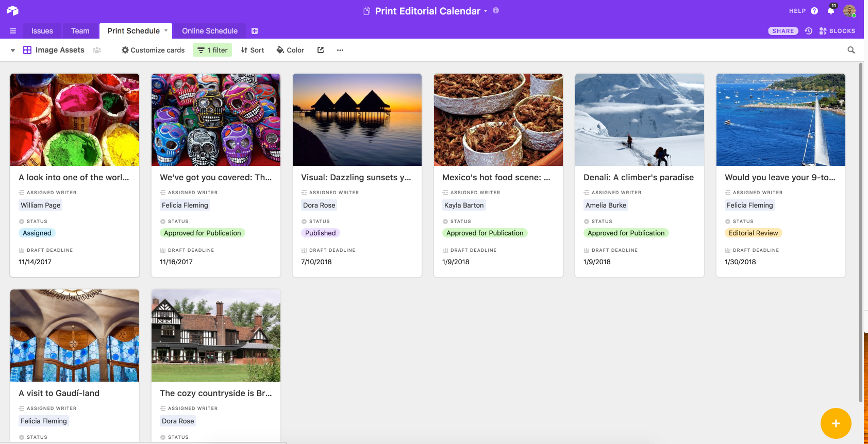Click the Assigned status tag
Image resolution: width=868 pixels, height=444 pixels.
point(37,233)
